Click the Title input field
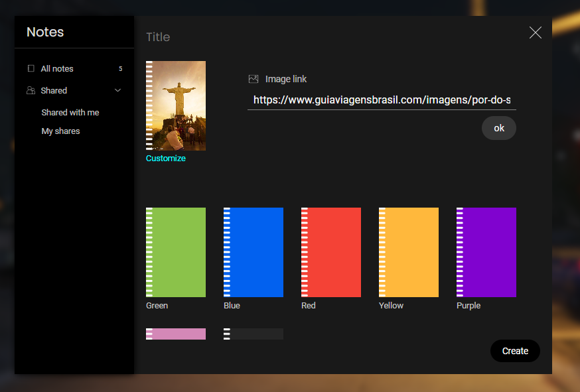The height and width of the screenshot is (392, 580). (331, 37)
